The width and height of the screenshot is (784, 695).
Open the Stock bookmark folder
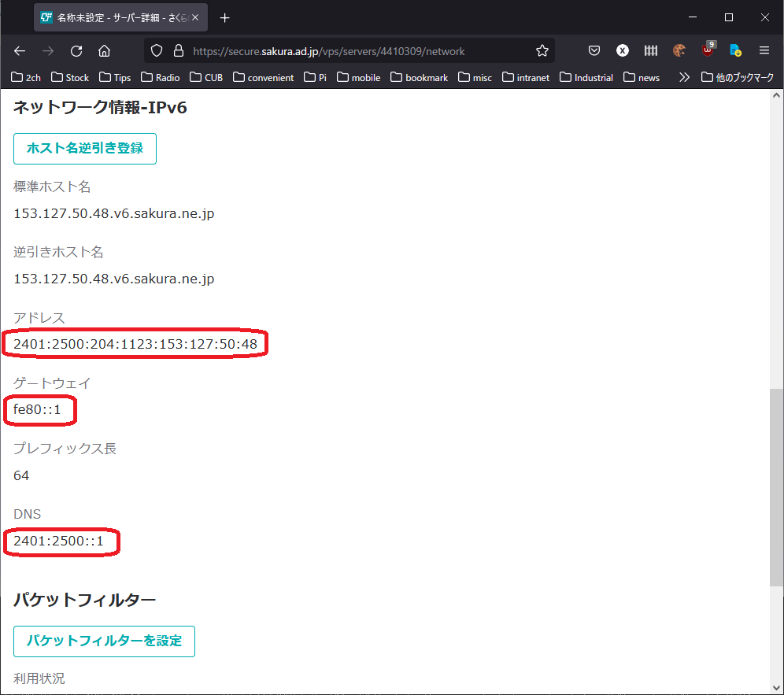[70, 77]
